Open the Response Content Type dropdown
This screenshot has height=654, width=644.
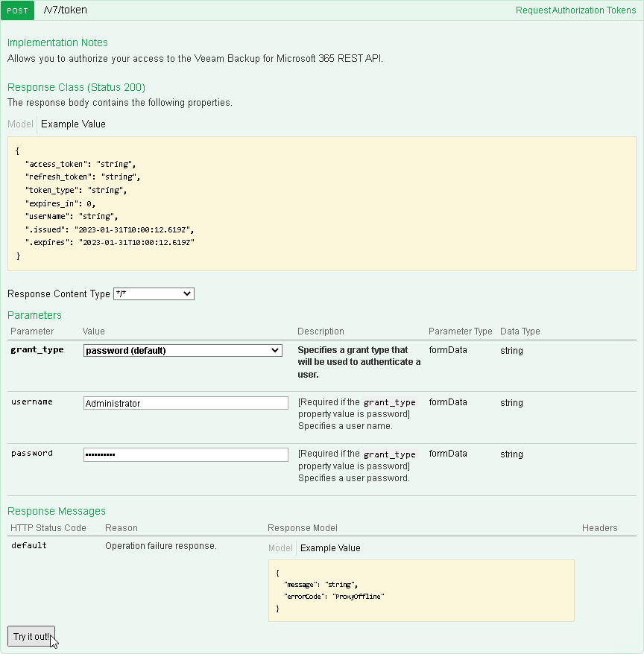[x=154, y=293]
